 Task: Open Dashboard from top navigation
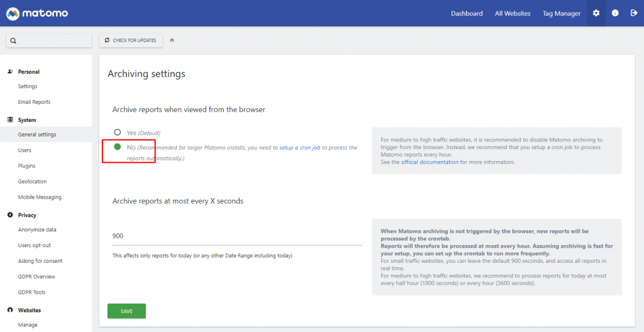click(x=467, y=13)
